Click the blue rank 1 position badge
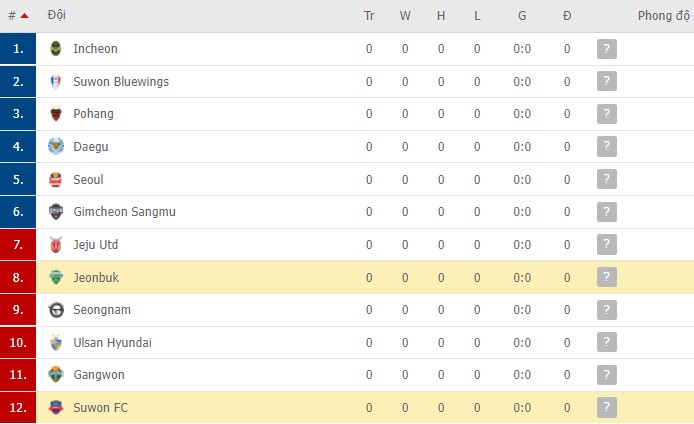The image size is (694, 424). point(18,49)
